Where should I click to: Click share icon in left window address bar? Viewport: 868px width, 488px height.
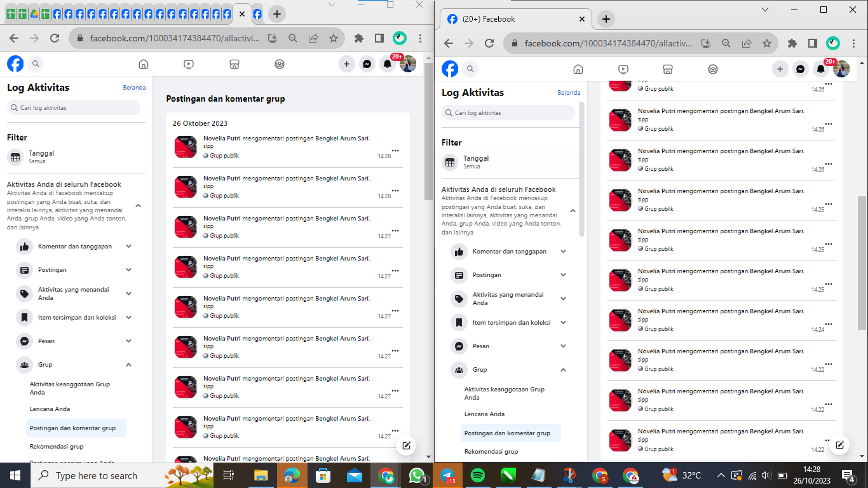(313, 38)
